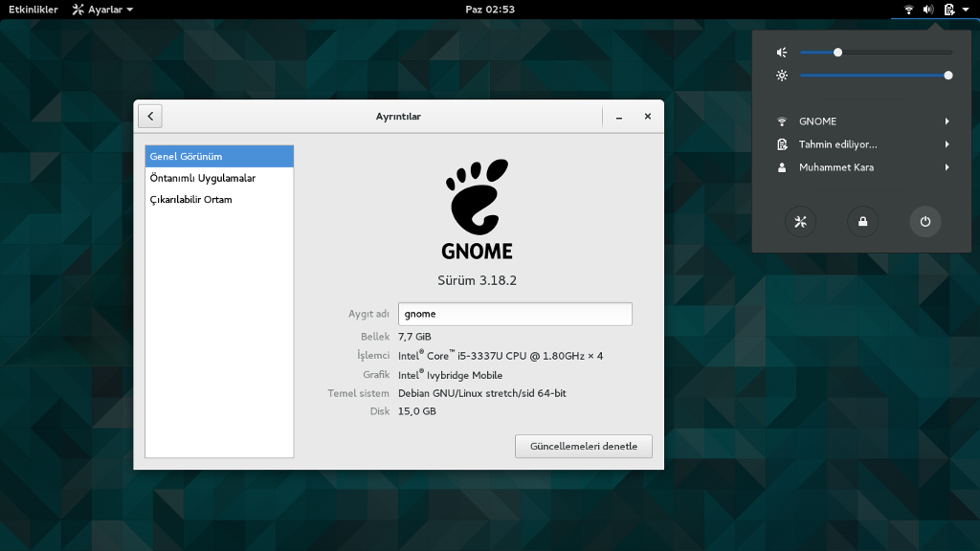
Task: Click the processor text Intel Core i5-3337U
Action: [501, 356]
